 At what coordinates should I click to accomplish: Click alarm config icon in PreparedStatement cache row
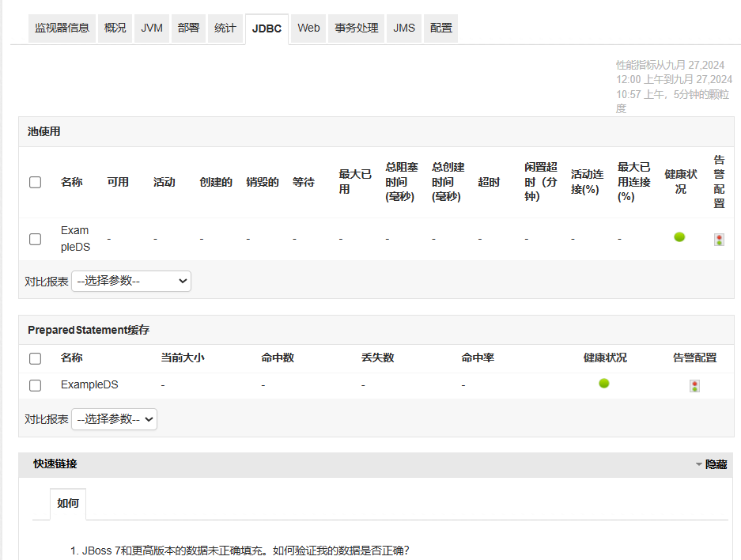point(694,386)
